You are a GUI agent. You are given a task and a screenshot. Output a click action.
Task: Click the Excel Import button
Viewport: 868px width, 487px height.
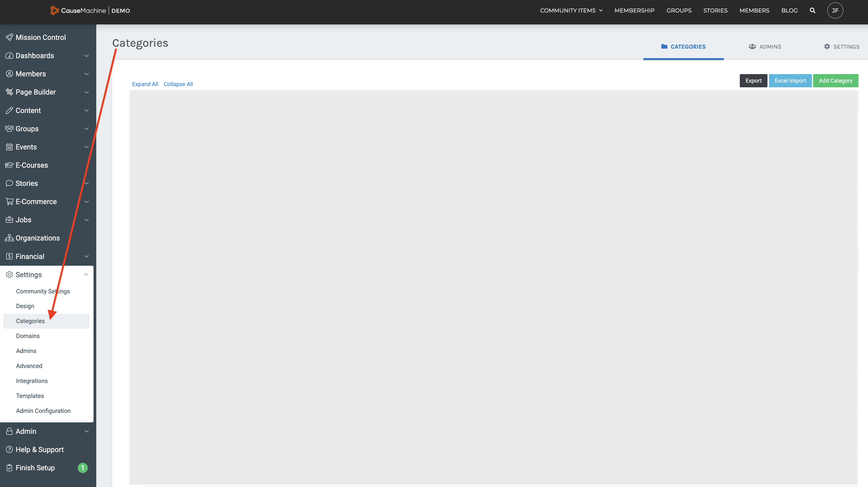[790, 81]
